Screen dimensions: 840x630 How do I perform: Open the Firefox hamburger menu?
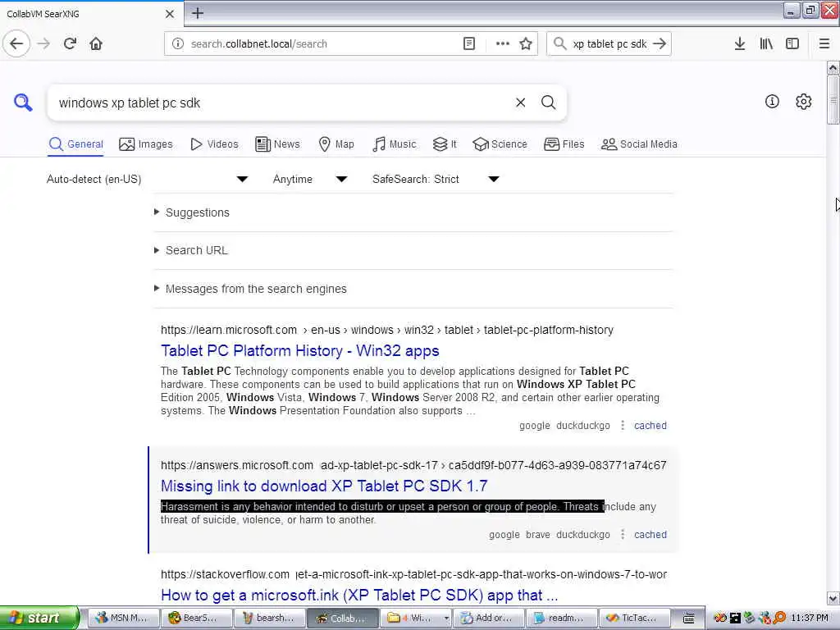pyautogui.click(x=824, y=44)
